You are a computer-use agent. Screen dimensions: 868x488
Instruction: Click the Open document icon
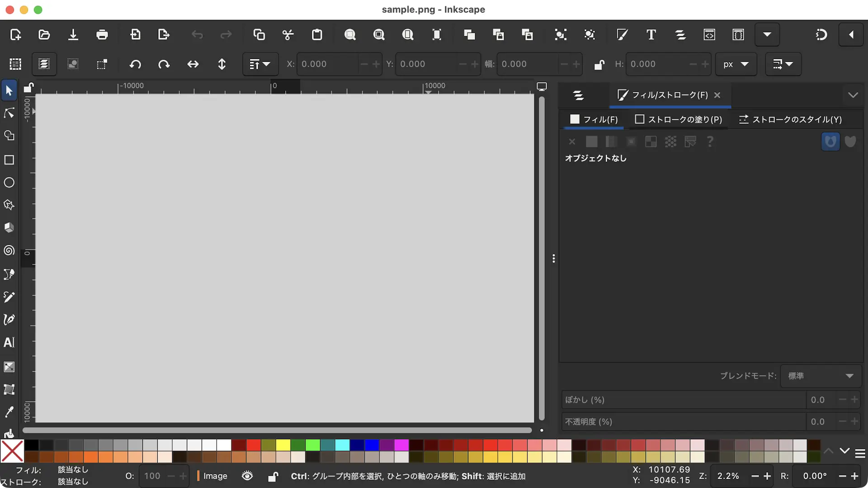pyautogui.click(x=44, y=35)
